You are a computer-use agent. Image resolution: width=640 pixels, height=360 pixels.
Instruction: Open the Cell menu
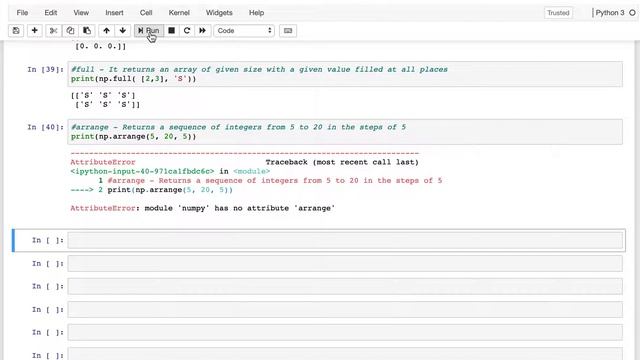[146, 13]
